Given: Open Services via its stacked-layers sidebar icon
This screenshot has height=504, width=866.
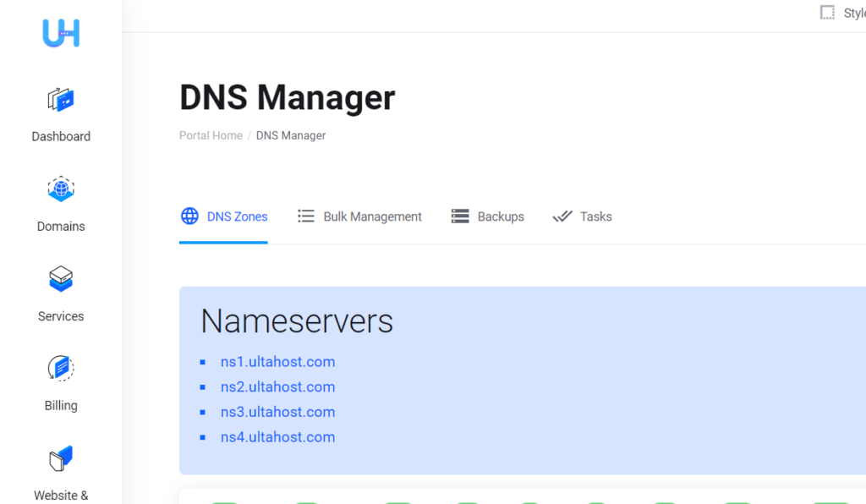Looking at the screenshot, I should [x=60, y=279].
